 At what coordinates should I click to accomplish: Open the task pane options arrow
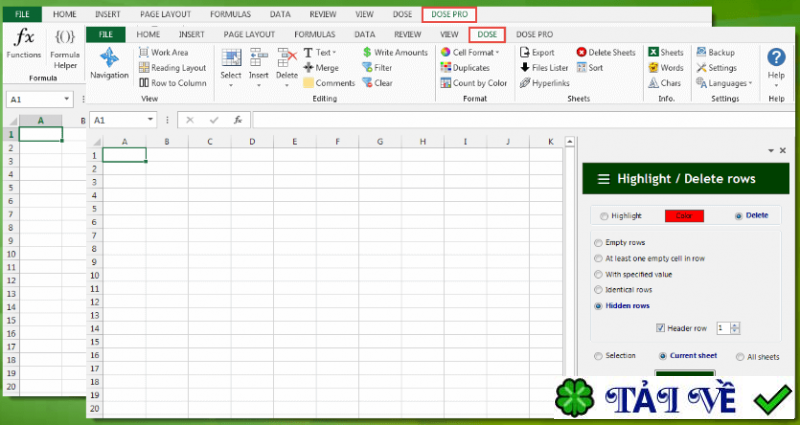[x=771, y=151]
